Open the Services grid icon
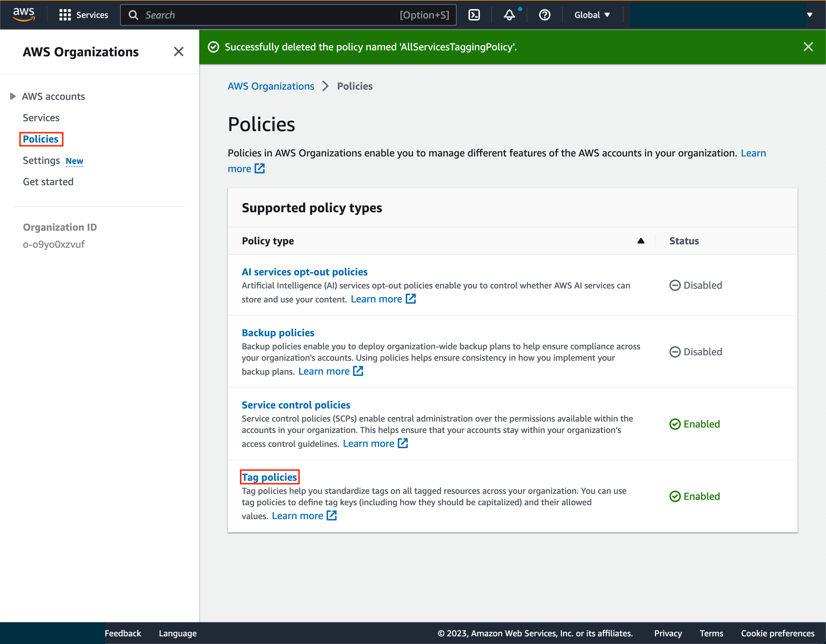Viewport: 826px width, 644px height. pyautogui.click(x=65, y=15)
